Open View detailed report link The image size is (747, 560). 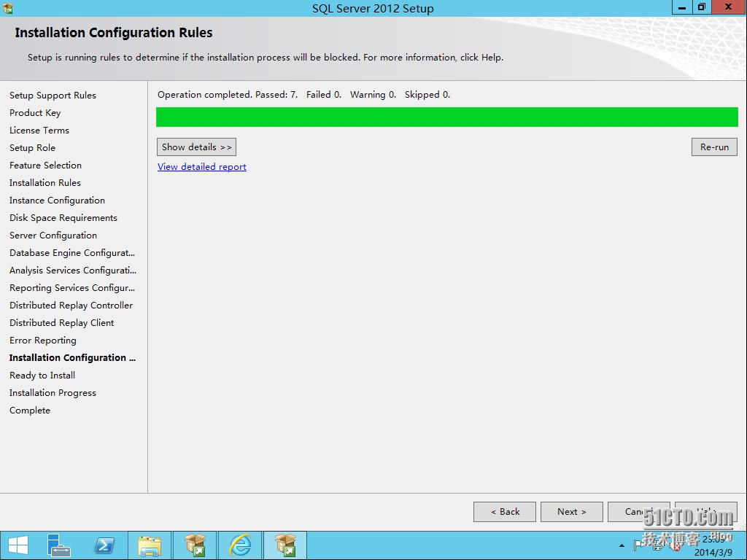click(x=202, y=167)
